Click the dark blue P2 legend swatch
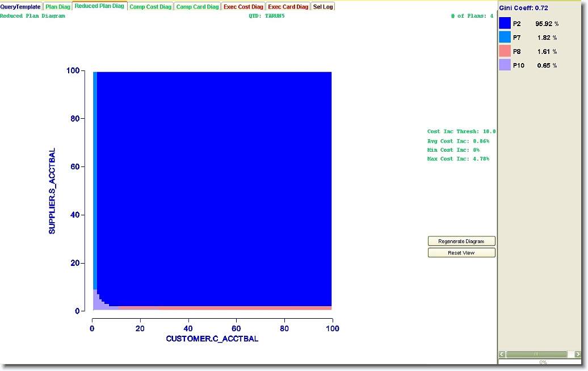 [x=505, y=23]
